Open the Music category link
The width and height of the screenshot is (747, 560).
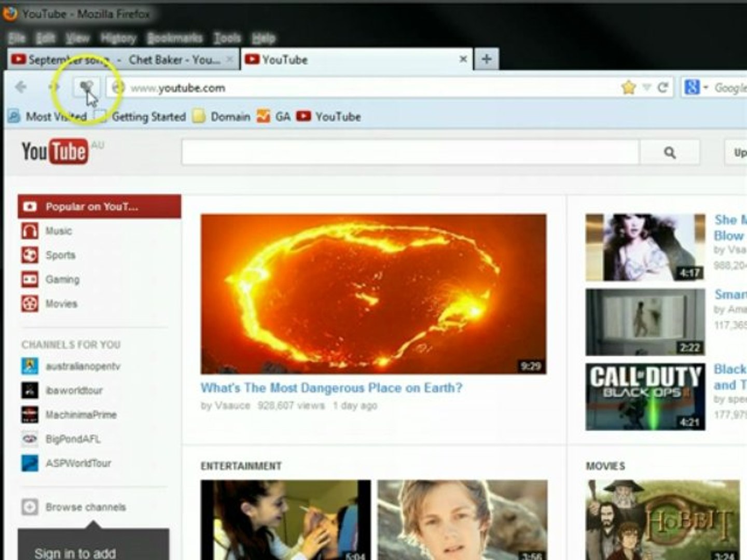tap(59, 231)
